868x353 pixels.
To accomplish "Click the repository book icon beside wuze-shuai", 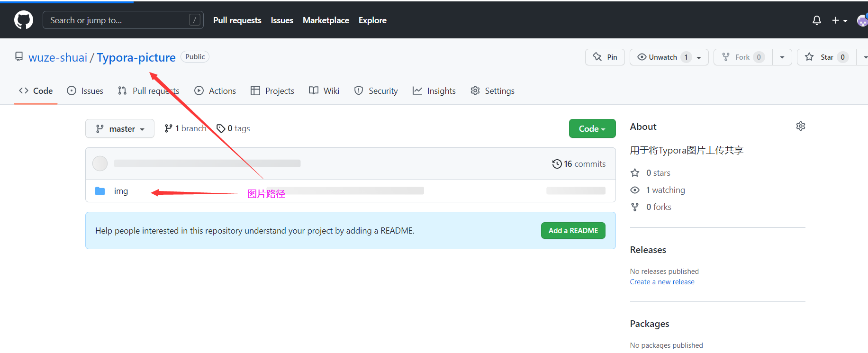I will click(x=19, y=57).
